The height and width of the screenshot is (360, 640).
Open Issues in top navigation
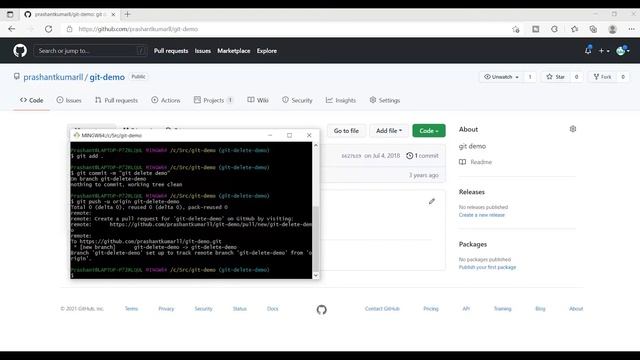(x=203, y=51)
